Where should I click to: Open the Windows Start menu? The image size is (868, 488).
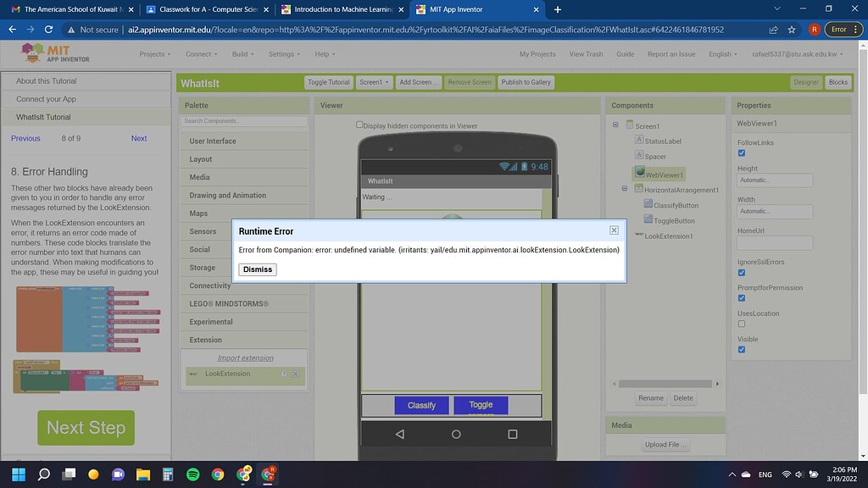(x=18, y=474)
